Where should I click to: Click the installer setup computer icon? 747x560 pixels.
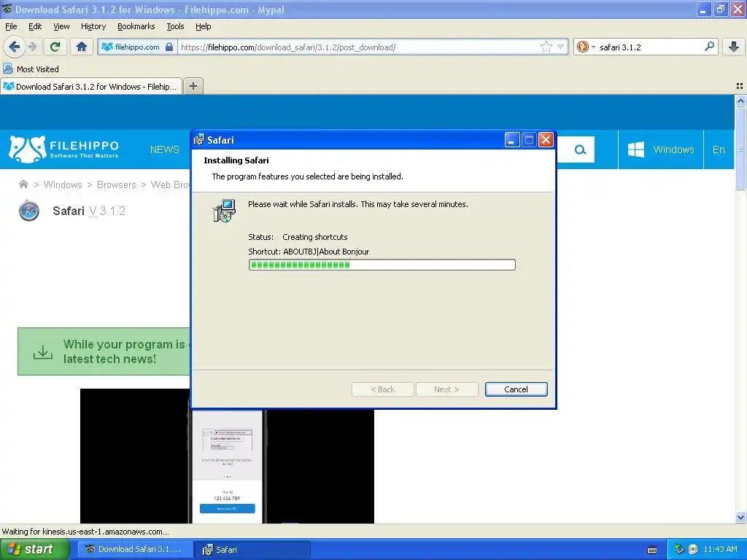[x=224, y=211]
